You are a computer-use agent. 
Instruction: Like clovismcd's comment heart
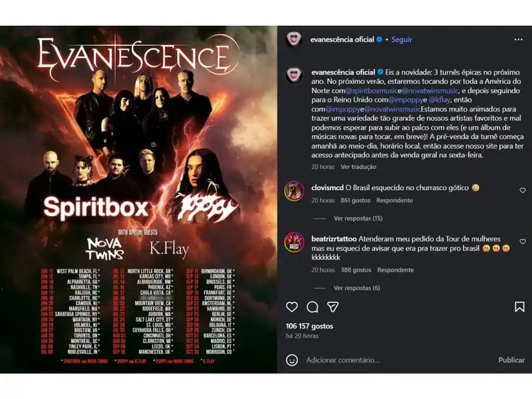pos(523,190)
